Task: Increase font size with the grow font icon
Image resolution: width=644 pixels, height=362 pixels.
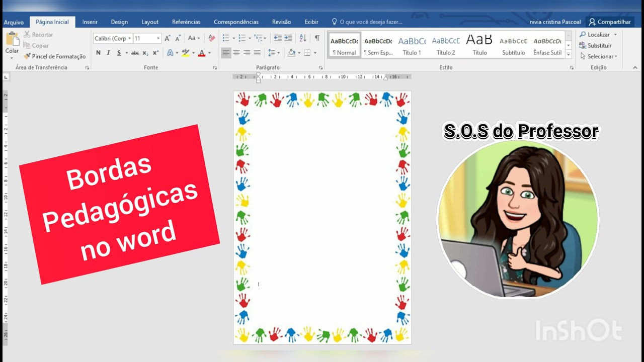Action: point(168,38)
